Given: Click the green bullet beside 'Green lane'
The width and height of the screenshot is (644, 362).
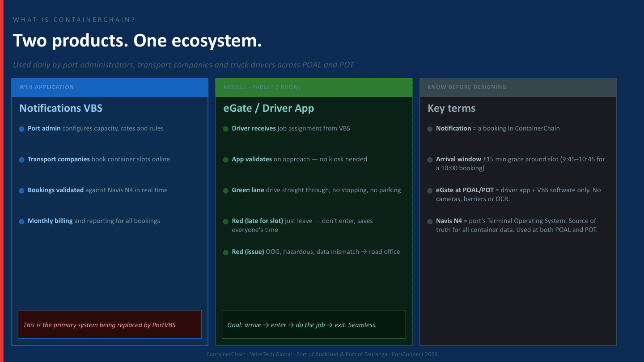Looking at the screenshot, I should pos(226,191).
